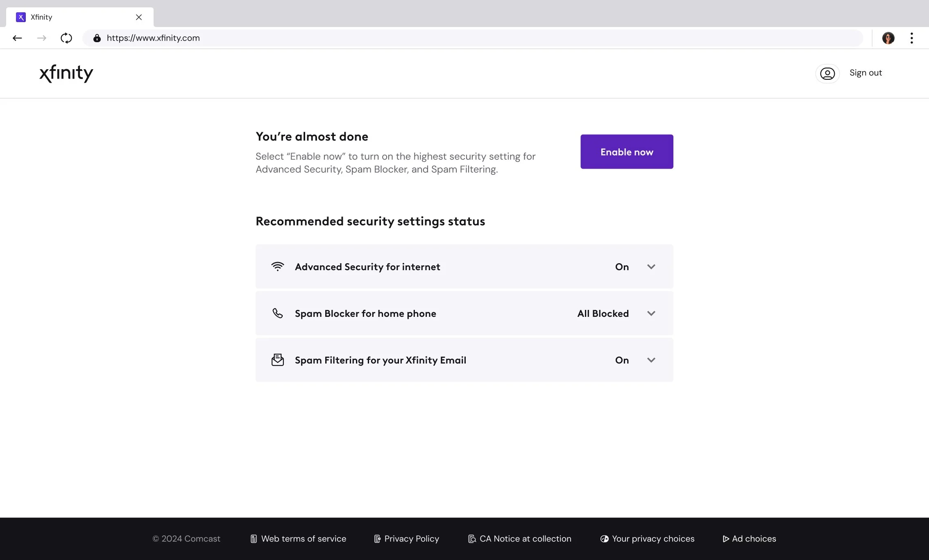Screen dimensions: 929x560
Task: Click the Wi-Fi icon for Advanced Security
Action: pos(277,266)
